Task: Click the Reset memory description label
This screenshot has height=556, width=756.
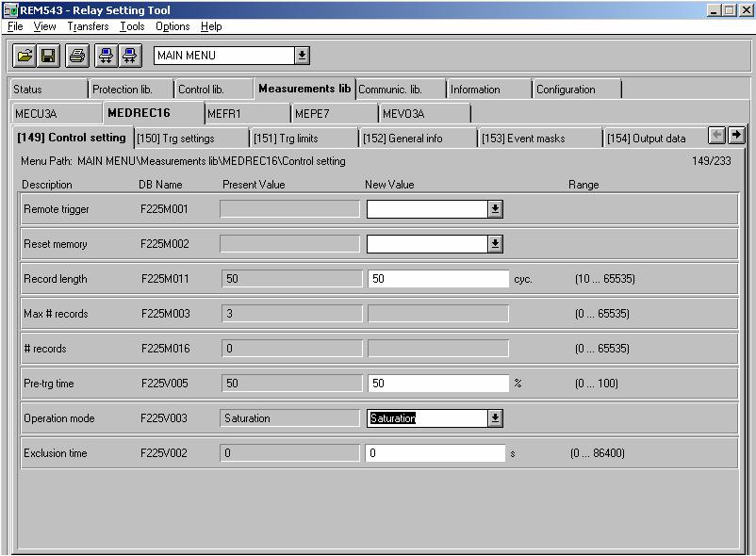Action: click(x=56, y=244)
